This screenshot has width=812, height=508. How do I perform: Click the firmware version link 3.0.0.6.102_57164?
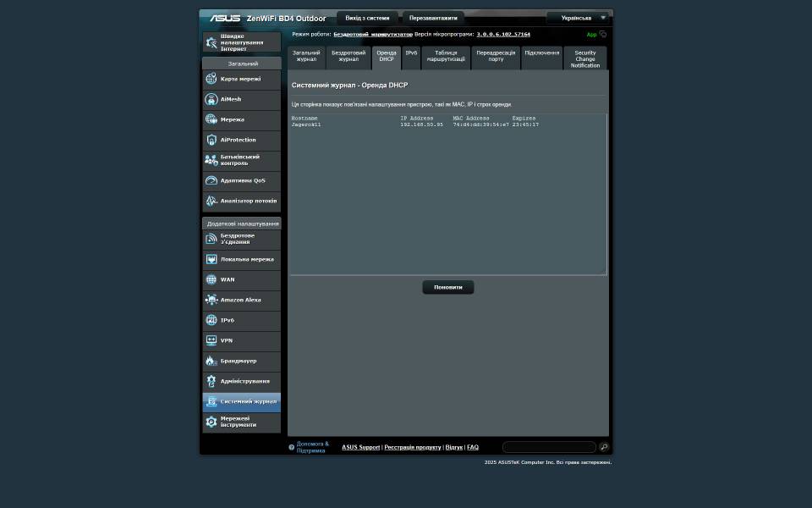tap(503, 35)
